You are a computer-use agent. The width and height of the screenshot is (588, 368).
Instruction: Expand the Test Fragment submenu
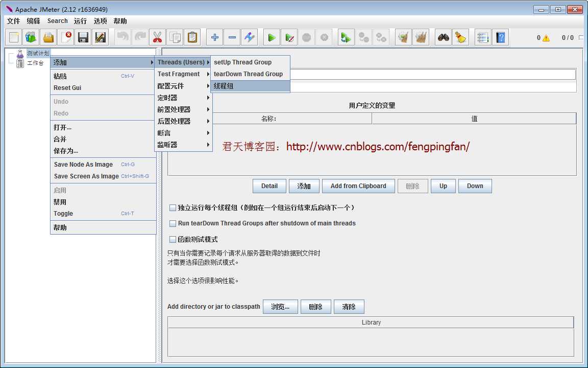[x=183, y=74]
